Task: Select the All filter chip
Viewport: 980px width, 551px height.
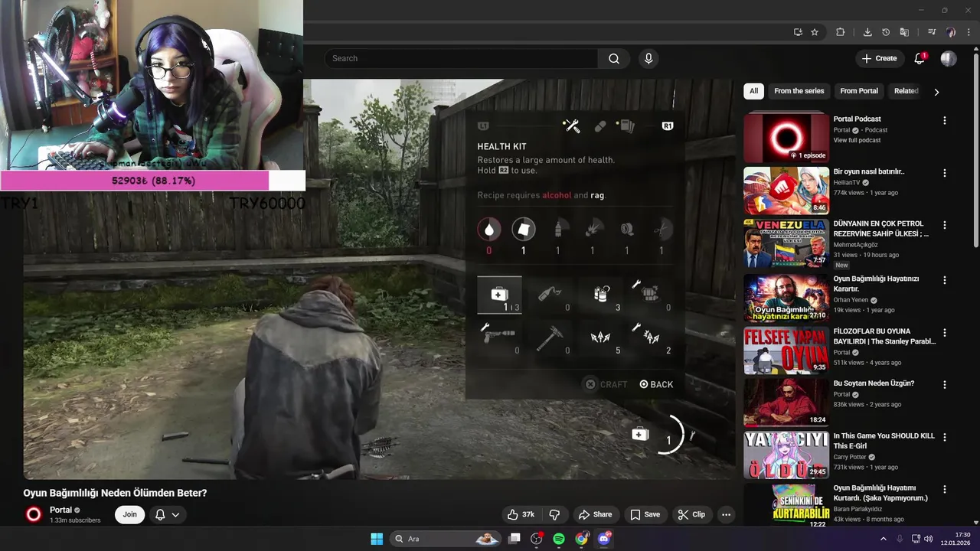Action: point(753,91)
